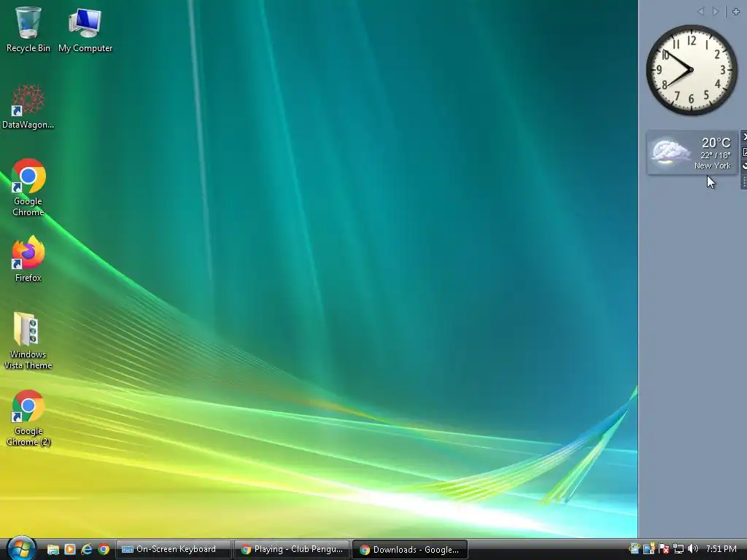Open the network connection tray icon
This screenshot has height=560, width=747.
[x=678, y=549]
